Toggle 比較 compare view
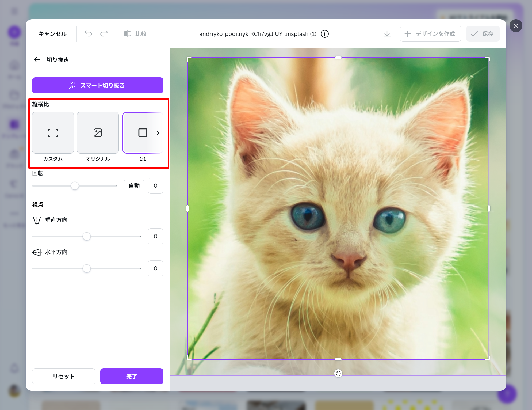The image size is (532, 410). tap(135, 34)
